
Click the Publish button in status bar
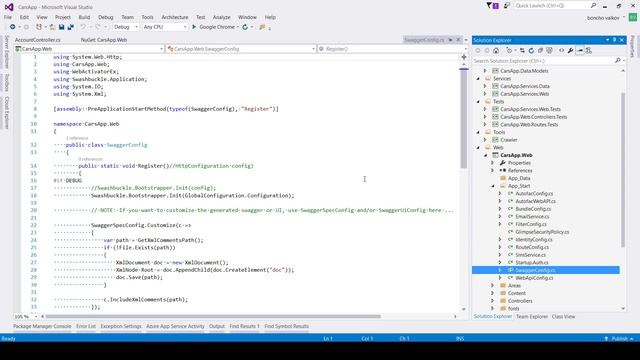[x=620, y=339]
